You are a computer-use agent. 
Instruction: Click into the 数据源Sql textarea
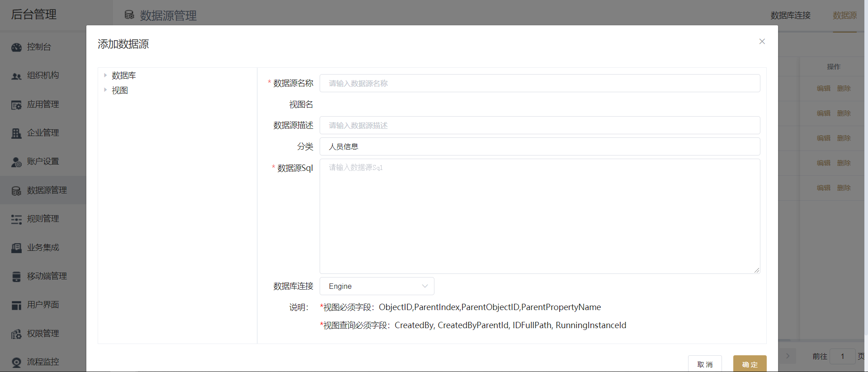click(x=540, y=216)
